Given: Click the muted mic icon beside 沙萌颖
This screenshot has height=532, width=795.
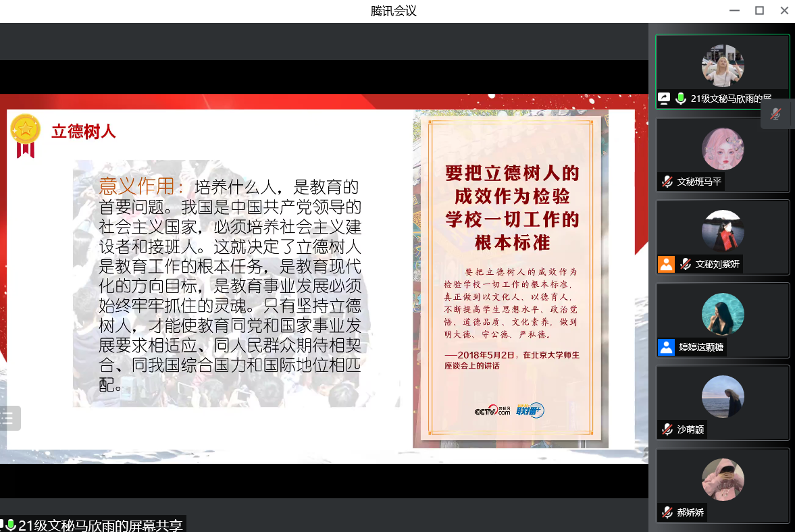Looking at the screenshot, I should (x=667, y=429).
